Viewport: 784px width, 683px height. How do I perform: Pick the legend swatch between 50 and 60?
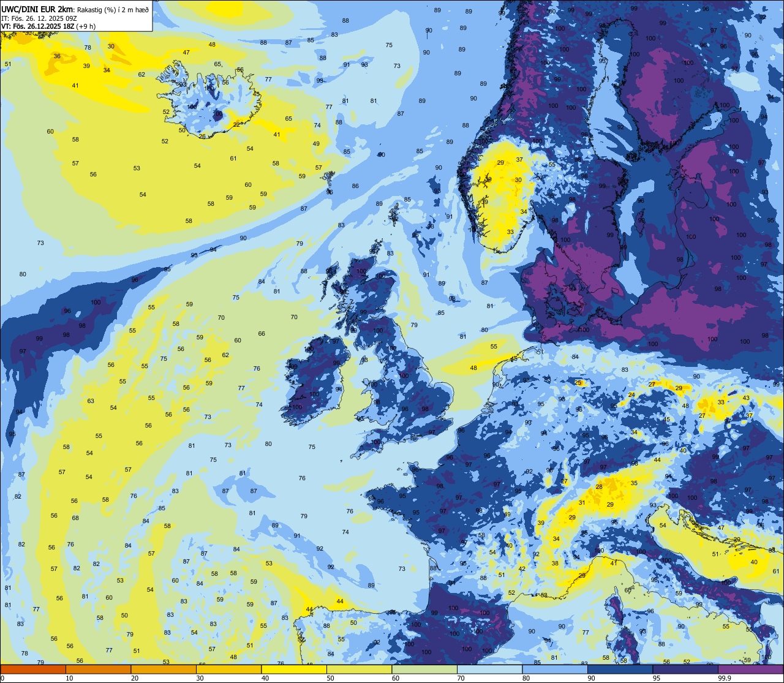(359, 670)
